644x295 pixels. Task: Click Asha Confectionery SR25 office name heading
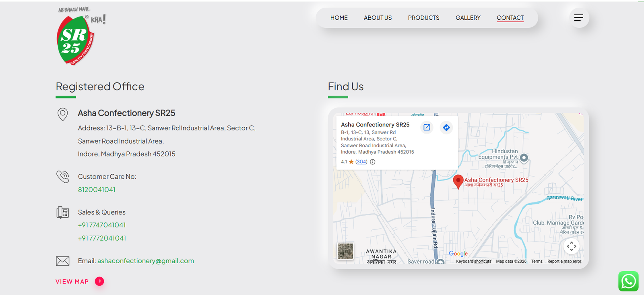pyautogui.click(x=126, y=113)
